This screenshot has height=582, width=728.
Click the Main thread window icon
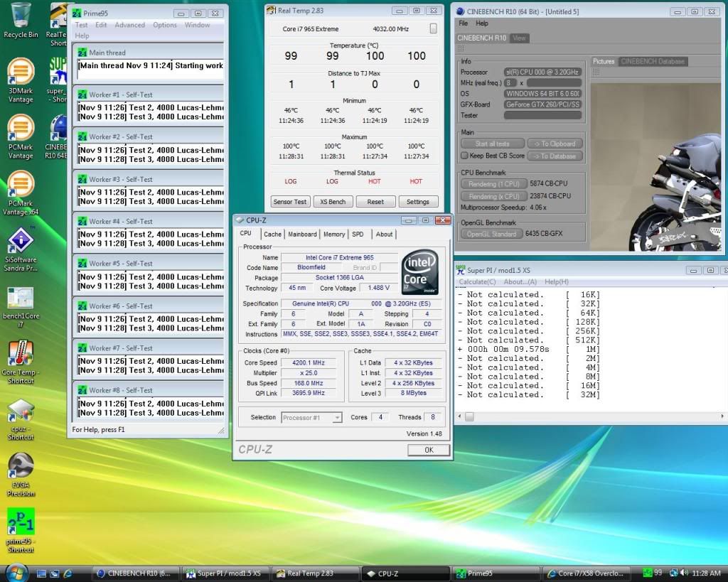pyautogui.click(x=82, y=53)
